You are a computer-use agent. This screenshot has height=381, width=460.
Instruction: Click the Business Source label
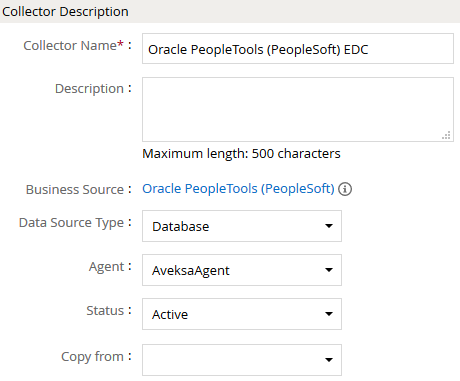click(75, 189)
